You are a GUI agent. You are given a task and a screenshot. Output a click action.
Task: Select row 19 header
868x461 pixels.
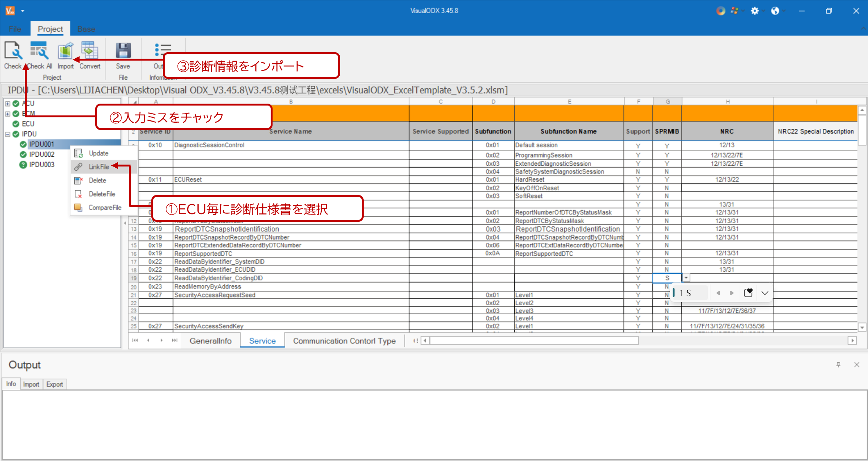(133, 278)
